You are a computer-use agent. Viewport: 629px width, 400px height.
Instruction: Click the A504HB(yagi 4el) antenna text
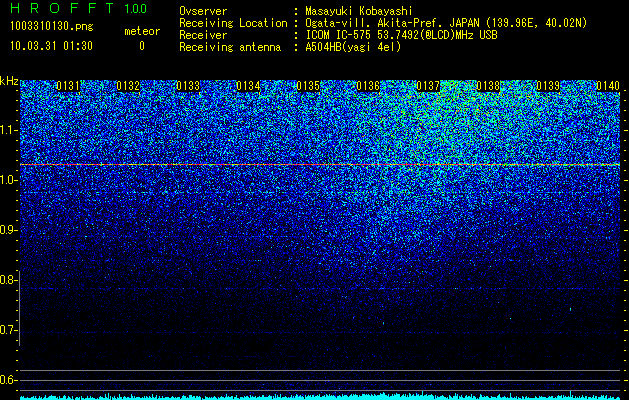click(x=353, y=47)
